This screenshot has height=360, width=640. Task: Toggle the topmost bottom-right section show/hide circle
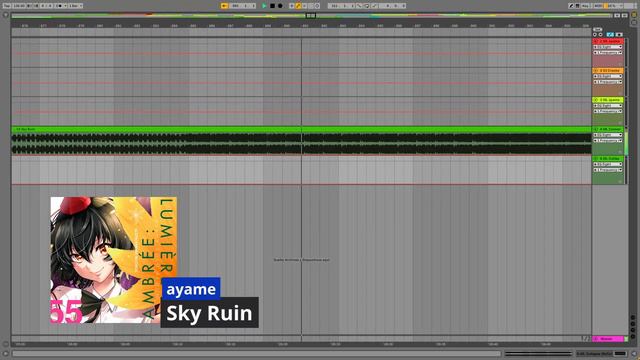(x=633, y=318)
